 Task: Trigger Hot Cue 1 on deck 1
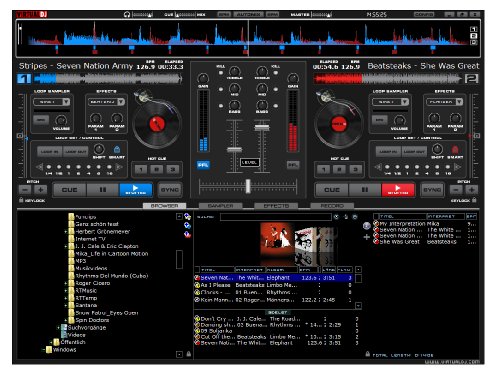coord(141,169)
